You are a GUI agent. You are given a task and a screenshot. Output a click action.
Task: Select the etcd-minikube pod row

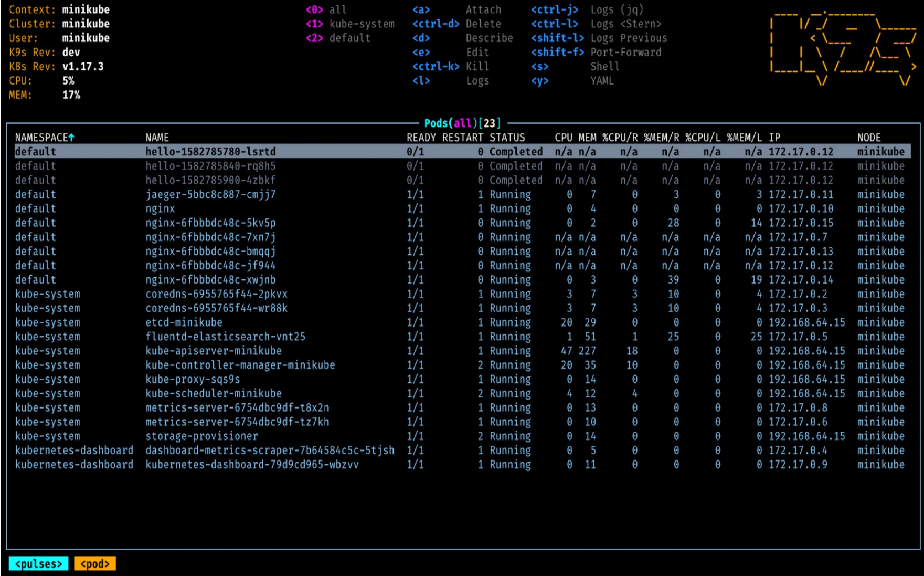point(463,322)
